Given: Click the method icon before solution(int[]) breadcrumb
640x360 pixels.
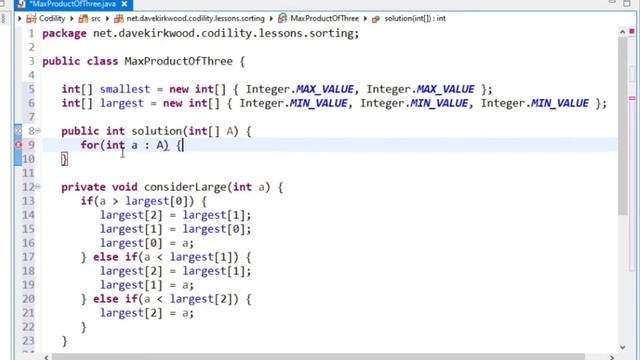Looking at the screenshot, I should 376,19.
